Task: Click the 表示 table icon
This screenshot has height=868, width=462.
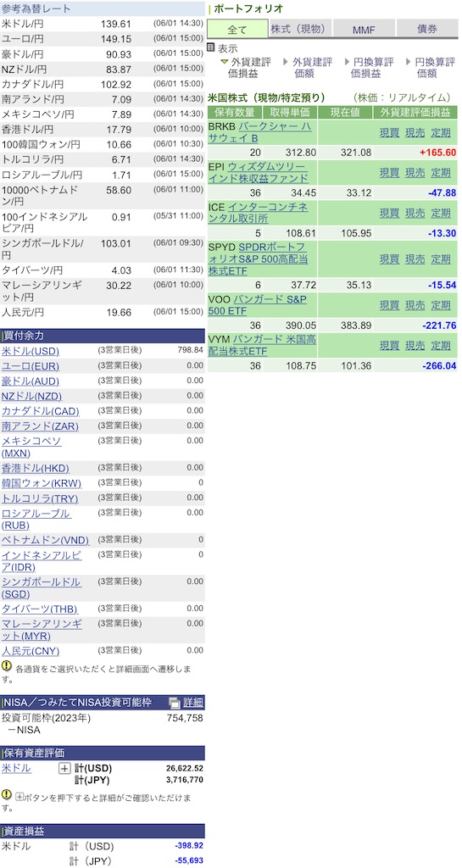Action: click(211, 47)
